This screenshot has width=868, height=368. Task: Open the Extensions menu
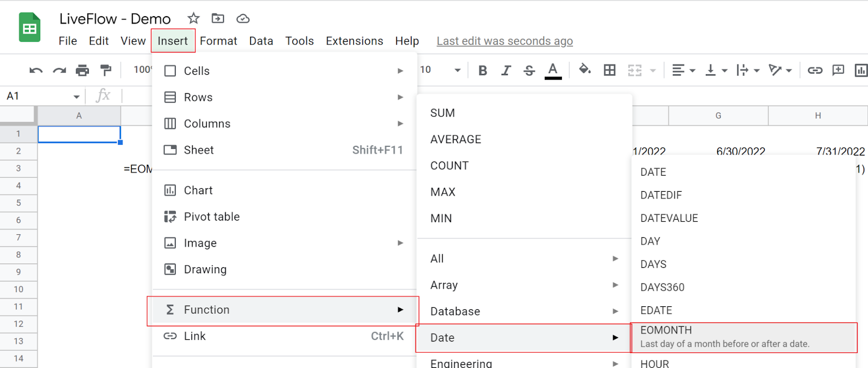(354, 41)
